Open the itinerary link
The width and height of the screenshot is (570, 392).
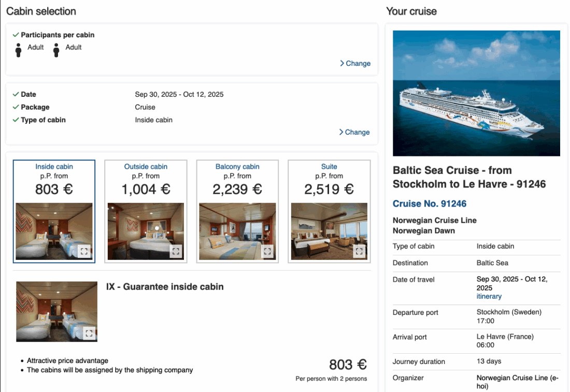[x=489, y=296]
